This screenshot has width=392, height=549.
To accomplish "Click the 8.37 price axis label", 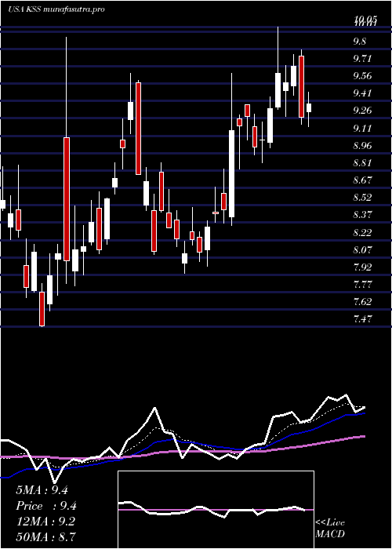I will coord(362,215).
